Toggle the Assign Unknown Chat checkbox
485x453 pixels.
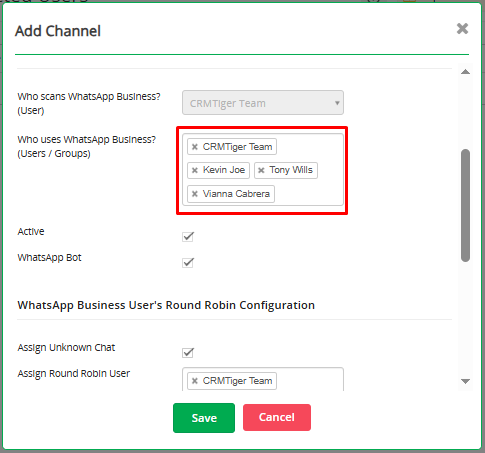click(x=188, y=353)
